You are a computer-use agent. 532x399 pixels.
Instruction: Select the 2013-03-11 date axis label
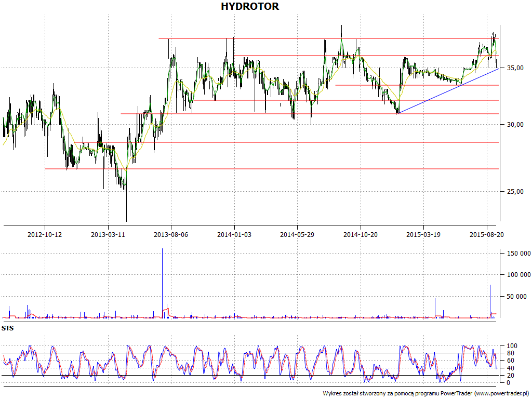point(108,234)
